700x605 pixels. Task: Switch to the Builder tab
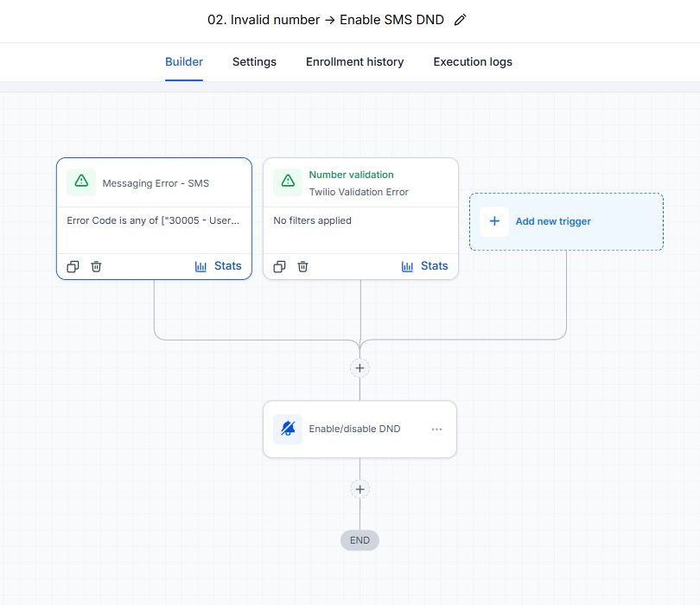click(x=184, y=61)
